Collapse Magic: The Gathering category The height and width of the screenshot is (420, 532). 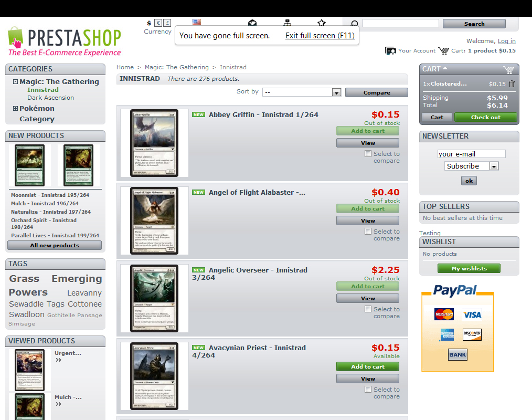coord(15,81)
